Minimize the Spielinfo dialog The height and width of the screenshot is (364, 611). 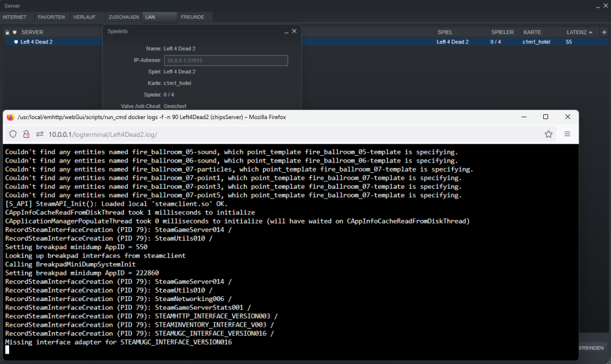[x=287, y=32]
